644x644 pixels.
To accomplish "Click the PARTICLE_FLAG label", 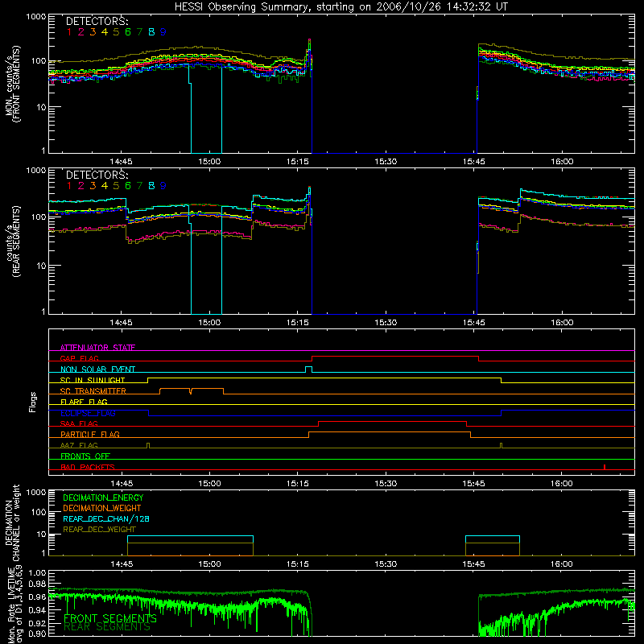I will point(90,434).
